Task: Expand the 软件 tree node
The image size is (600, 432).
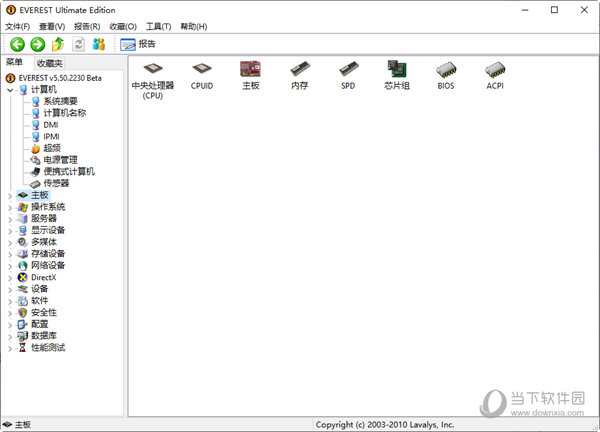Action: [x=10, y=302]
